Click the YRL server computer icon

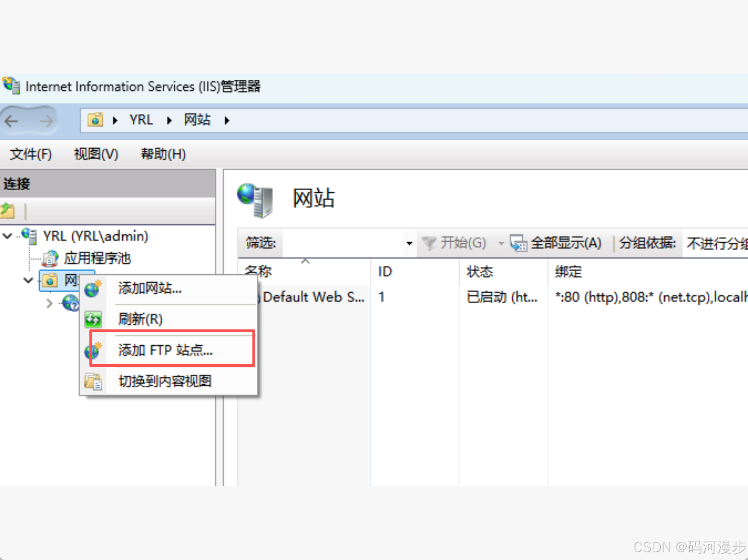tap(29, 236)
